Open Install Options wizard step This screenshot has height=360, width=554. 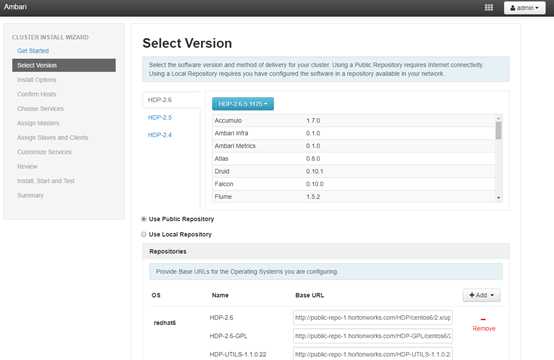point(37,80)
